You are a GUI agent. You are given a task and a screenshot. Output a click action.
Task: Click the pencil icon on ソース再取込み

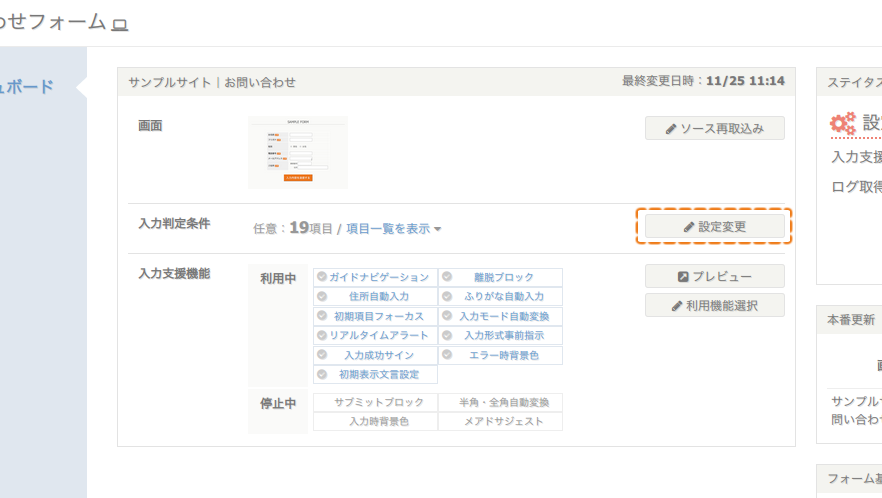click(670, 129)
